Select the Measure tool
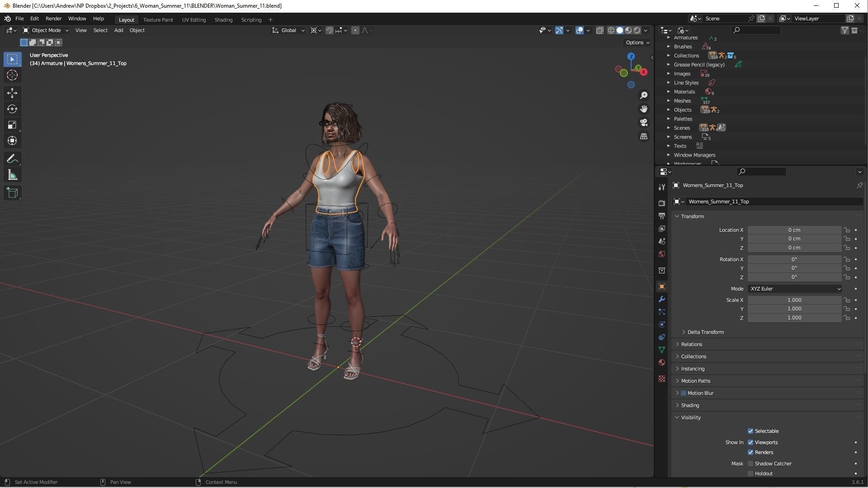868x488 pixels. tap(12, 175)
